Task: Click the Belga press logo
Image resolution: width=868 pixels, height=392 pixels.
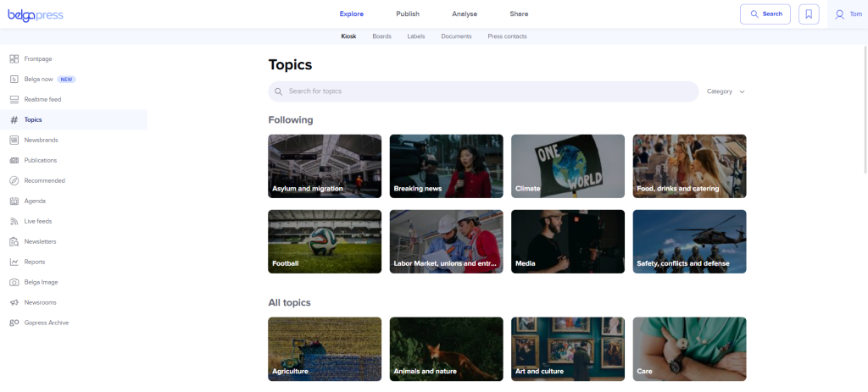Action: [x=36, y=14]
